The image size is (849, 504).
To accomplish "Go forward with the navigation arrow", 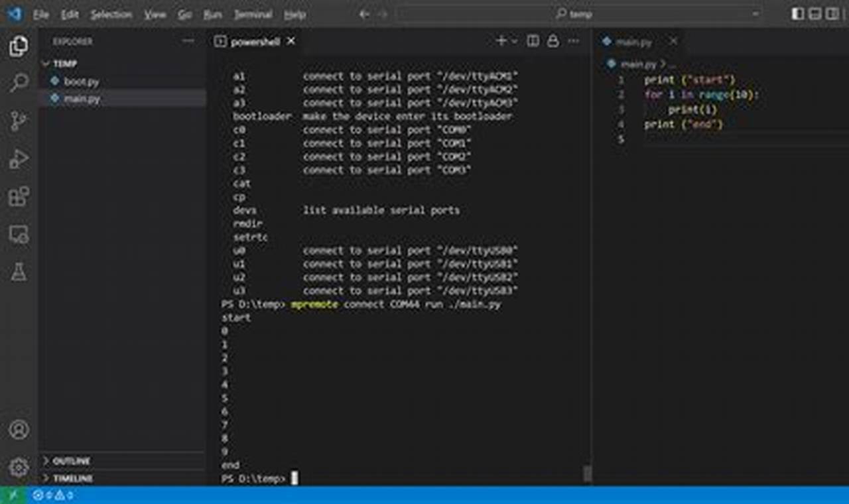I will click(384, 14).
